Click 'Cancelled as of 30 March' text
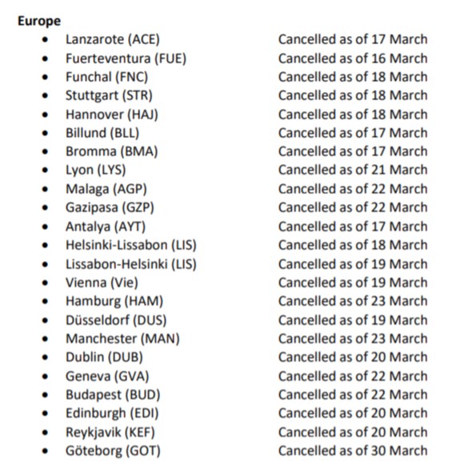 pyautogui.click(x=353, y=451)
